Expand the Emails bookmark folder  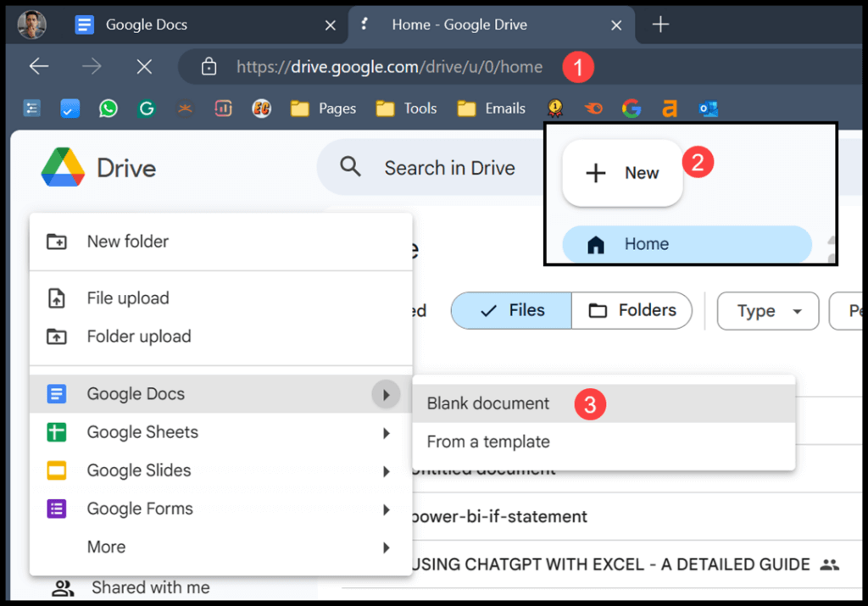tap(491, 108)
